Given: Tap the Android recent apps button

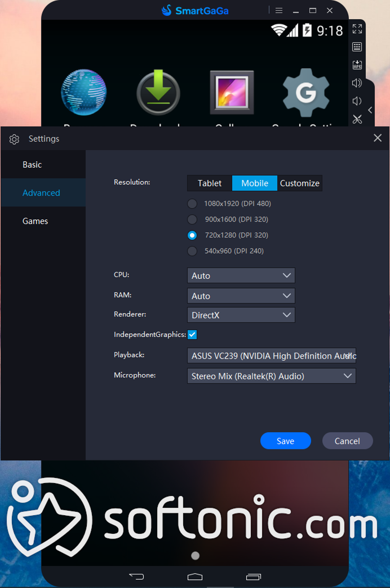Looking at the screenshot, I should coord(253,577).
